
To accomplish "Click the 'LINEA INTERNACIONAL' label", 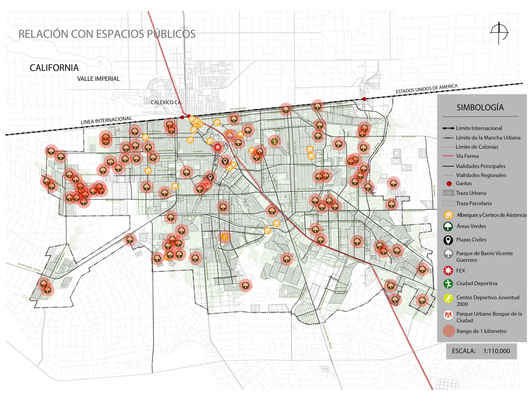I will (x=106, y=120).
